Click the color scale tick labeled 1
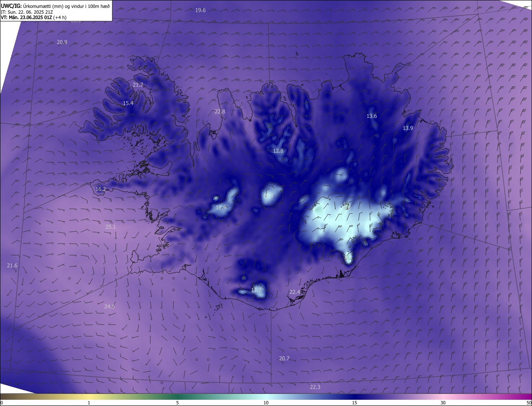The width and height of the screenshot is (532, 406). tap(89, 403)
